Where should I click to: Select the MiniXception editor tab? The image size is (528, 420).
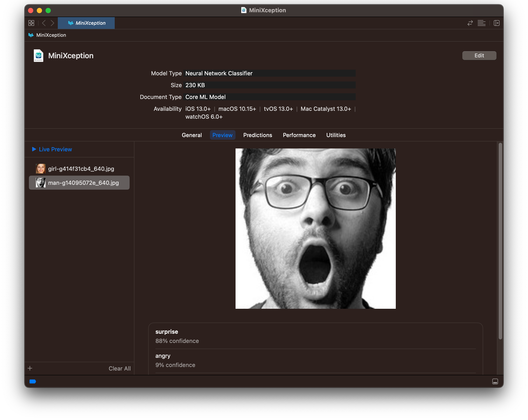pyautogui.click(x=86, y=23)
